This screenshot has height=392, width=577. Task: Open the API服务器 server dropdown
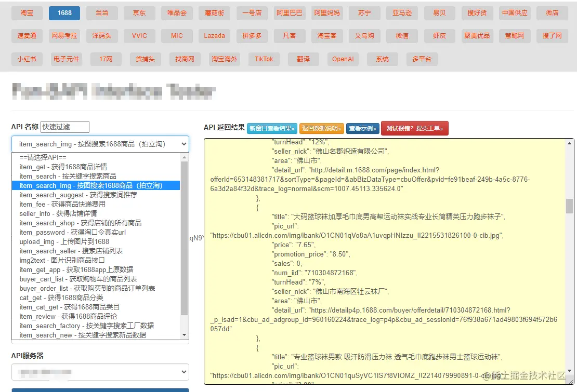pos(100,372)
